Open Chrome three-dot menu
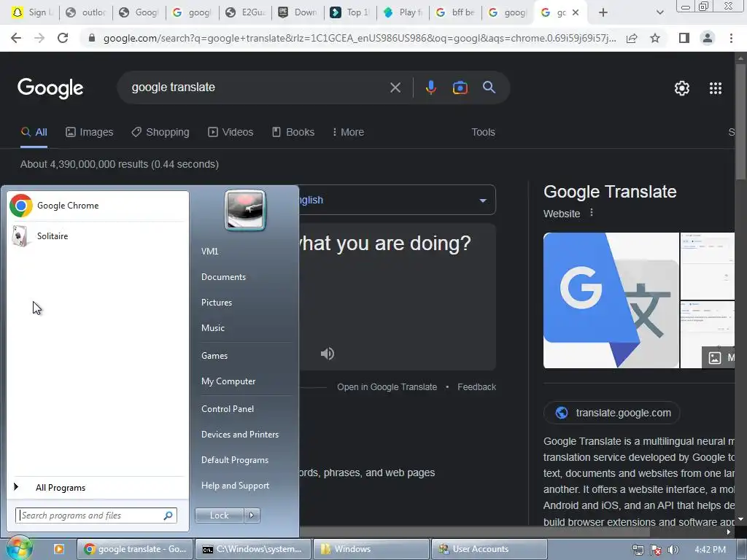 pyautogui.click(x=731, y=38)
